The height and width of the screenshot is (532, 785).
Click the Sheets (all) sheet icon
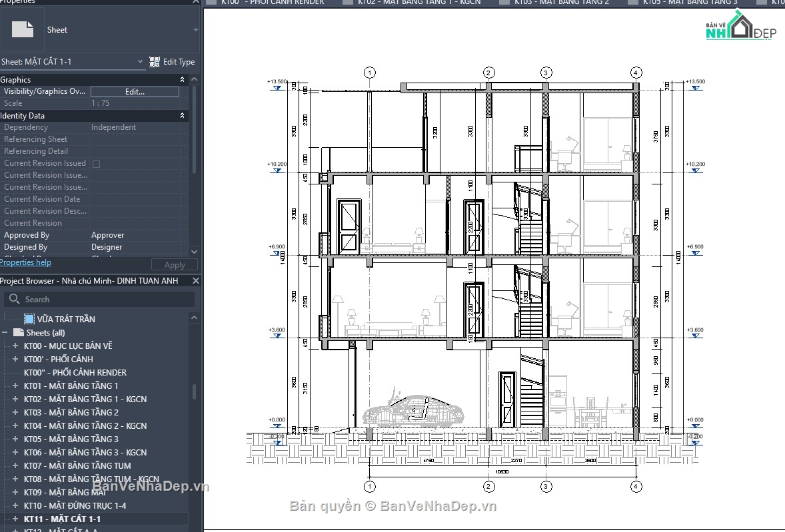point(19,332)
